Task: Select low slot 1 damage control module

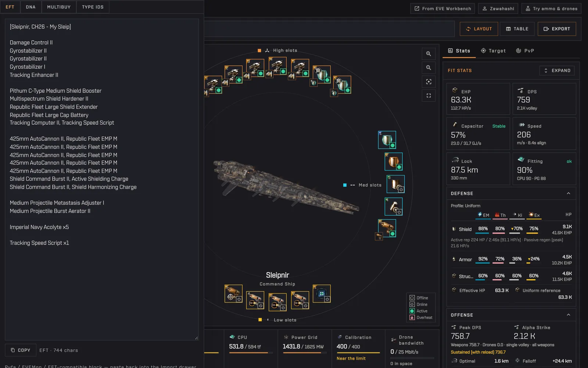Action: pos(322,294)
